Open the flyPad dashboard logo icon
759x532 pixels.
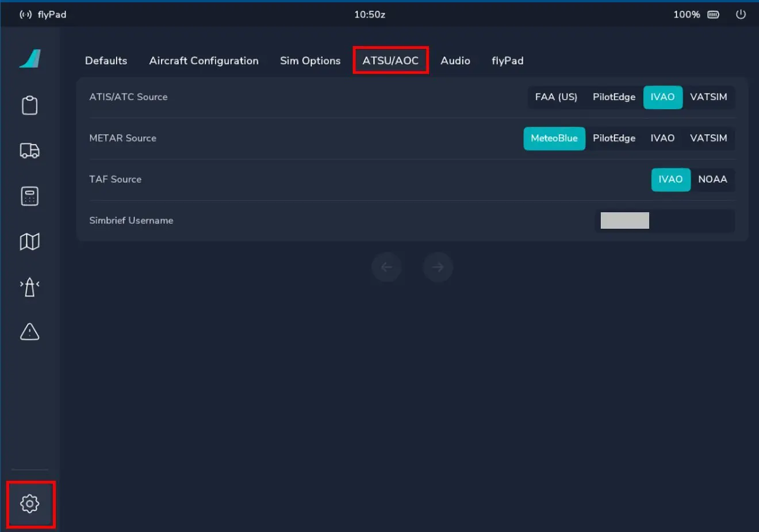(x=30, y=59)
